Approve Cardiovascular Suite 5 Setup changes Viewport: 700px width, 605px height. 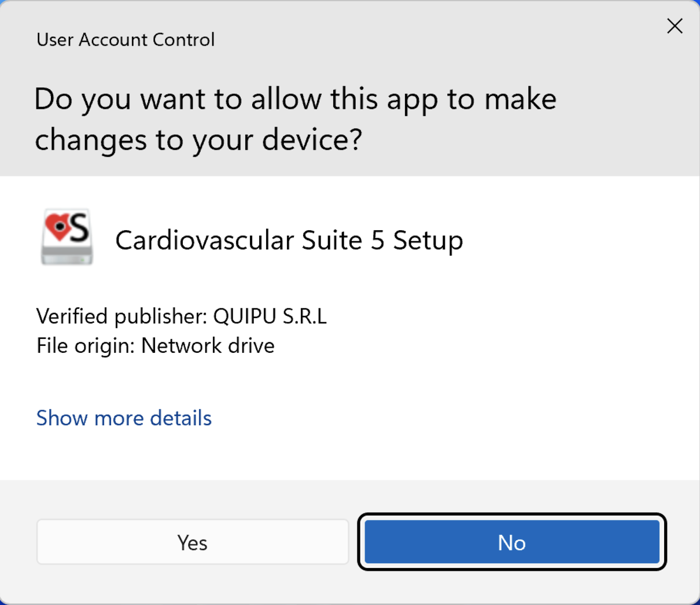point(193,542)
